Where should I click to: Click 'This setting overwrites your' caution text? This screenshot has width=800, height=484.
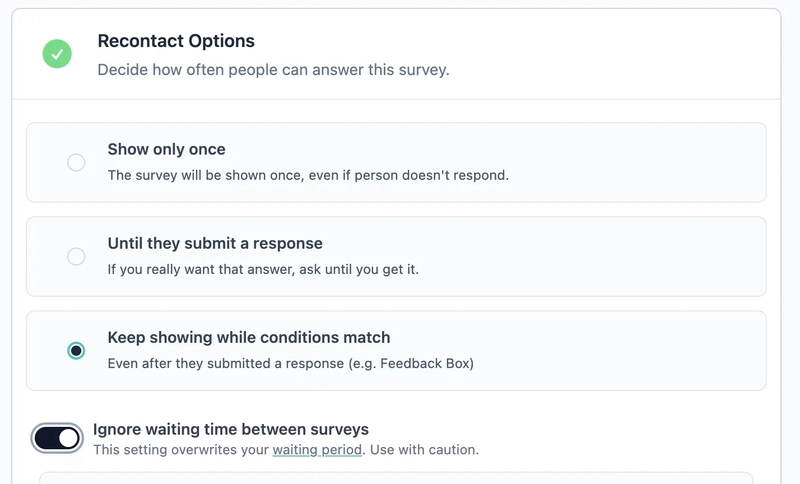[181, 449]
